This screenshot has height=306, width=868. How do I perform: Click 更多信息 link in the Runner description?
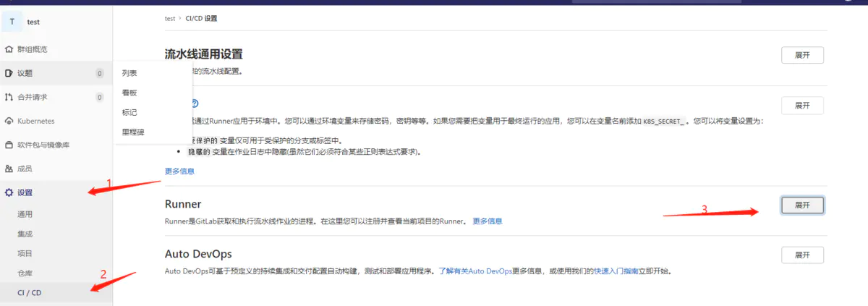[488, 221]
